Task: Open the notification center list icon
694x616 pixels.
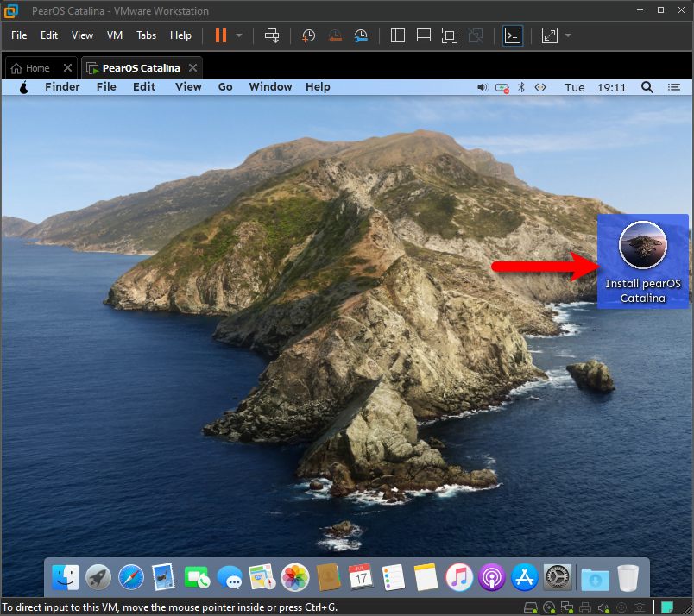Action: click(674, 87)
